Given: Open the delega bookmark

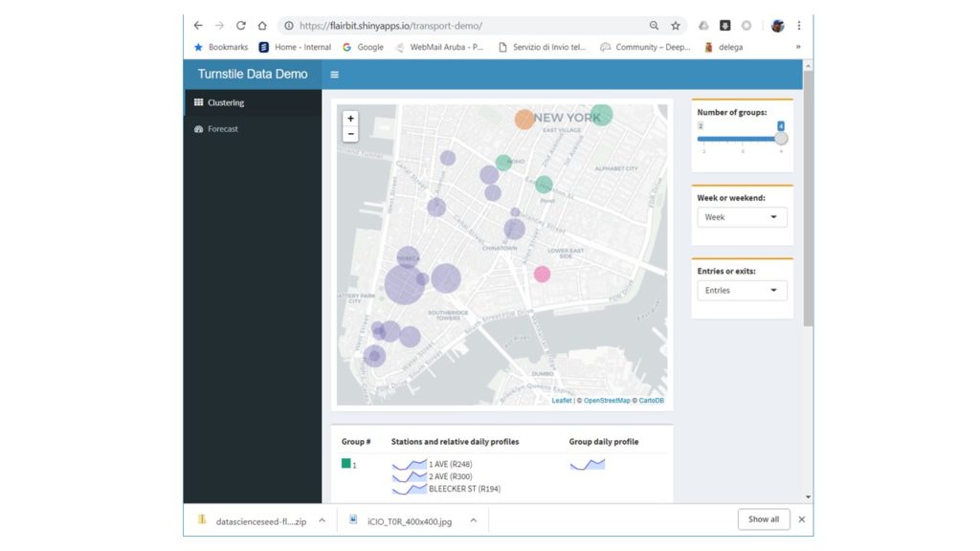Looking at the screenshot, I should pos(724,47).
